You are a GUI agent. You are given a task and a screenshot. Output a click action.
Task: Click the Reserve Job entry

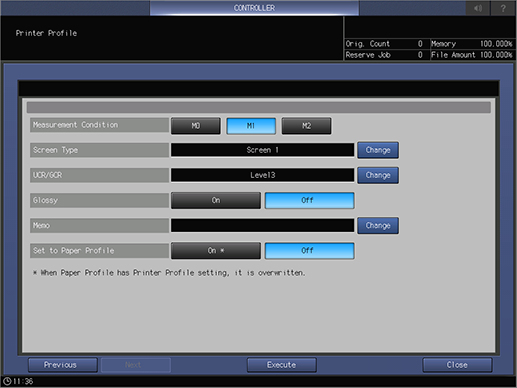[386, 55]
